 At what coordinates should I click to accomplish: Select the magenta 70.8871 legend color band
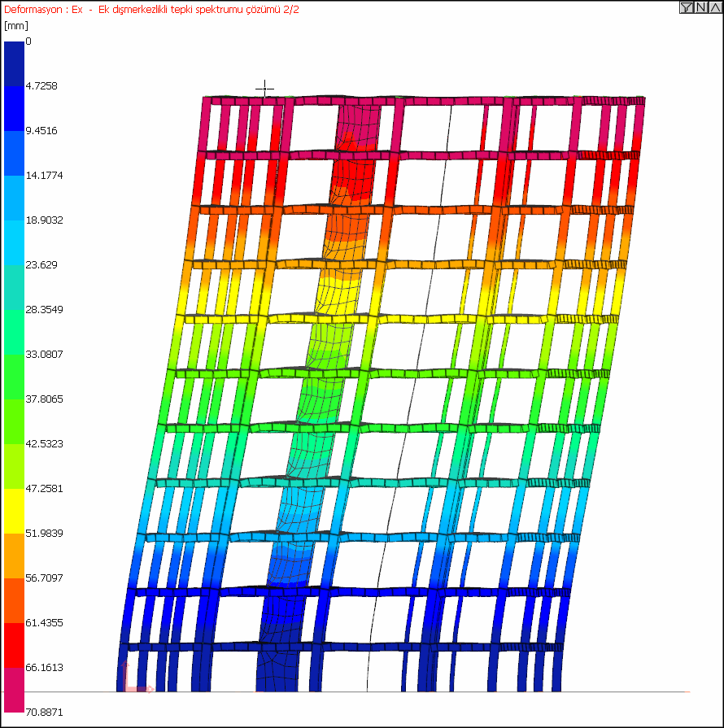[x=14, y=690]
